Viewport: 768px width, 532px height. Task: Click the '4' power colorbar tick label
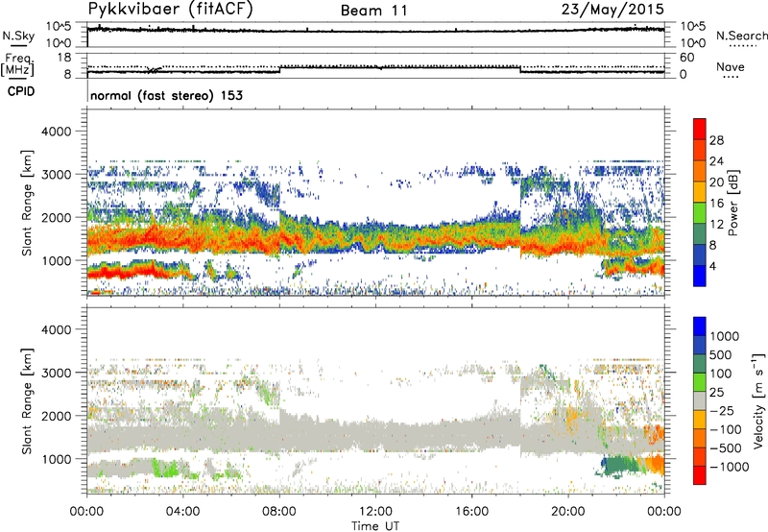[x=712, y=266]
